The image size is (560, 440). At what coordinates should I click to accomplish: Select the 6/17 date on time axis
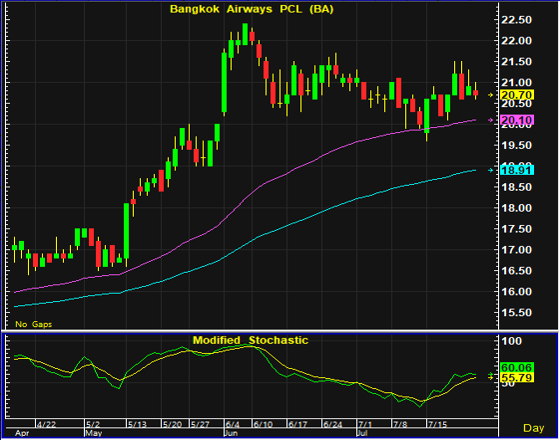[x=297, y=425]
